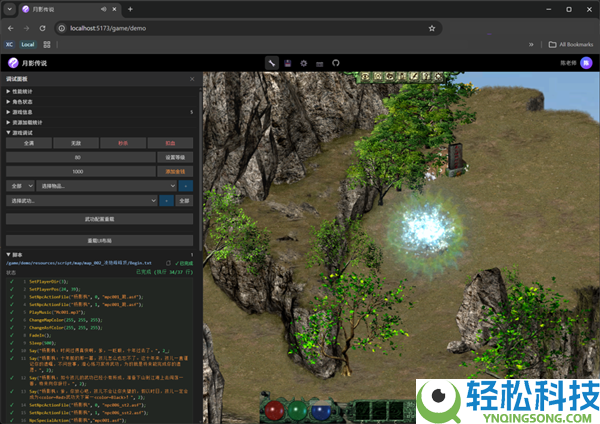This screenshot has height=424, width=600.
Task: Click the script path ending in Begin.txt
Action: coord(79,263)
